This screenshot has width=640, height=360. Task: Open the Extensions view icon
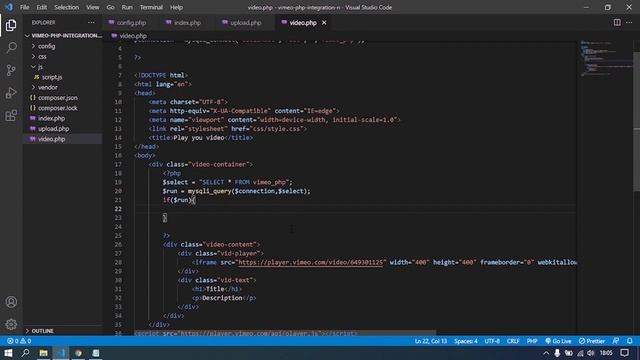[11, 116]
